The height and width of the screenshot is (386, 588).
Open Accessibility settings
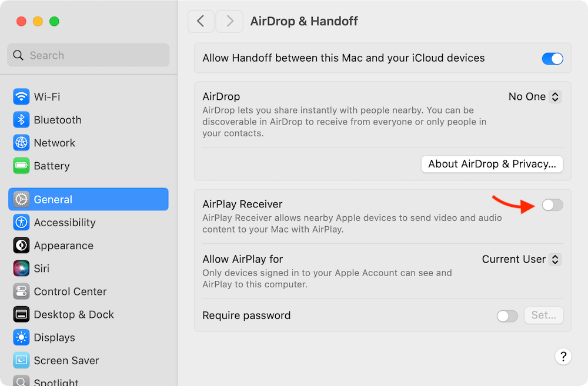pyautogui.click(x=65, y=223)
